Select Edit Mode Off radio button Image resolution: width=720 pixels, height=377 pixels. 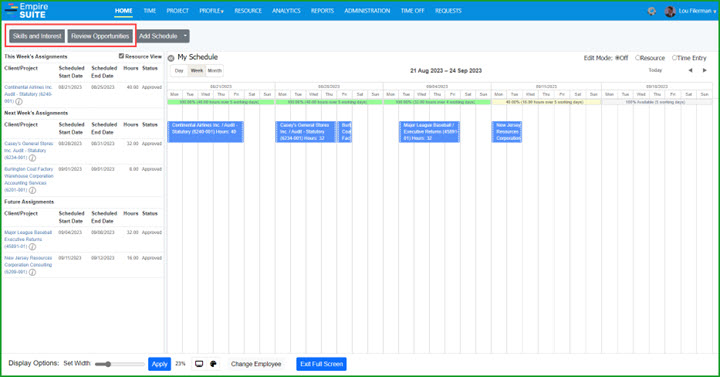point(618,58)
